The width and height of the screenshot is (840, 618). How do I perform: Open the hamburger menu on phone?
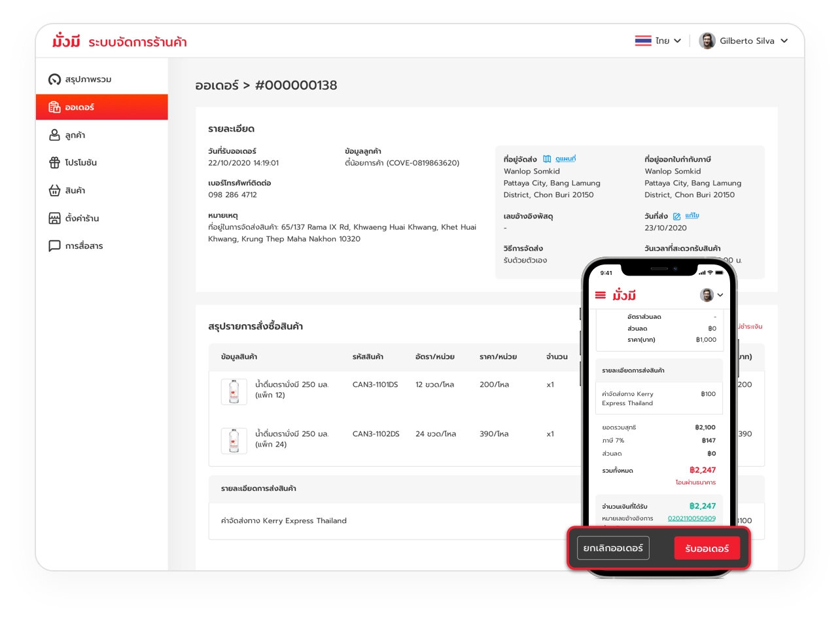tap(600, 295)
